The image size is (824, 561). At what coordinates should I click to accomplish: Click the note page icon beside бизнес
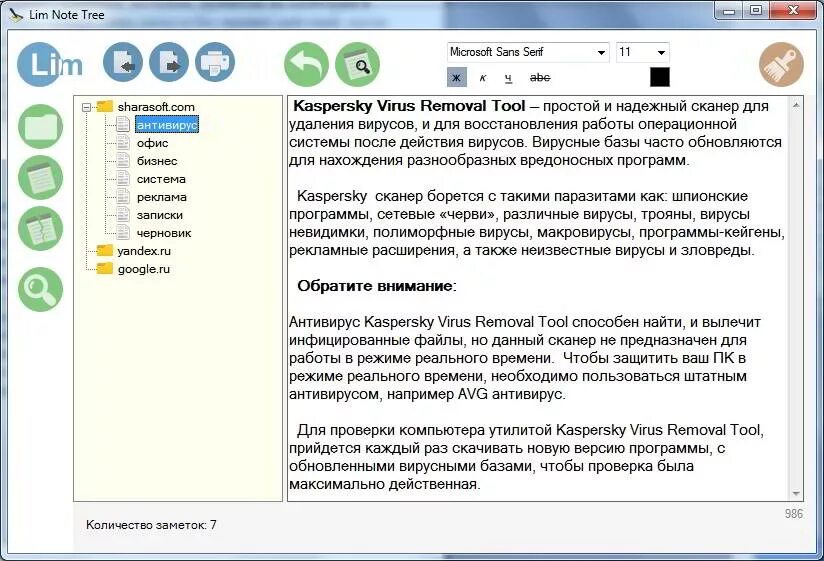coord(123,160)
